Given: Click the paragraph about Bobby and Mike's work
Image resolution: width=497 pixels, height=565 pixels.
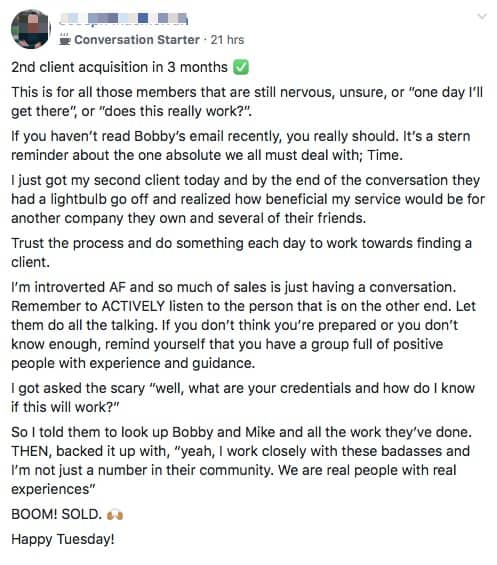Looking at the screenshot, I should 241,461.
